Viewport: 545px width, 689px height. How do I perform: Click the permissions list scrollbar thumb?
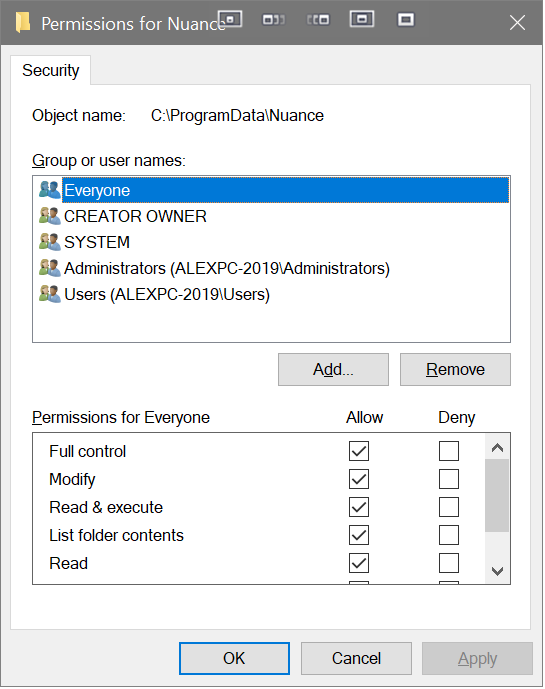pyautogui.click(x=497, y=496)
